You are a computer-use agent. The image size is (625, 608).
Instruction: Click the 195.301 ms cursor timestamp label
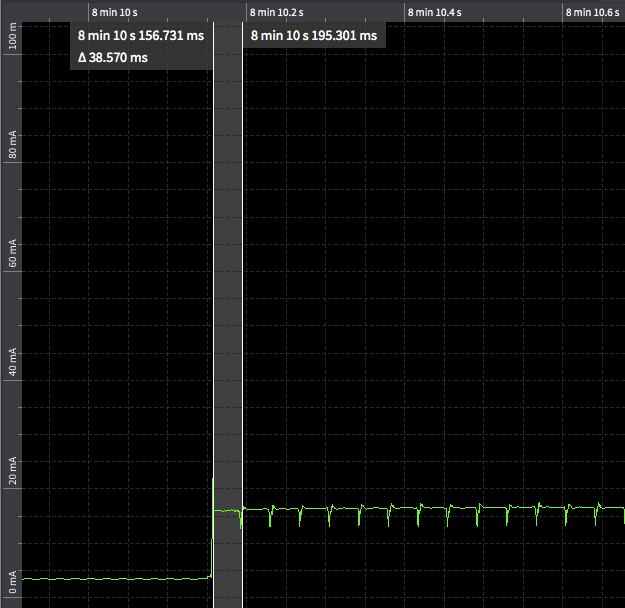pos(313,36)
